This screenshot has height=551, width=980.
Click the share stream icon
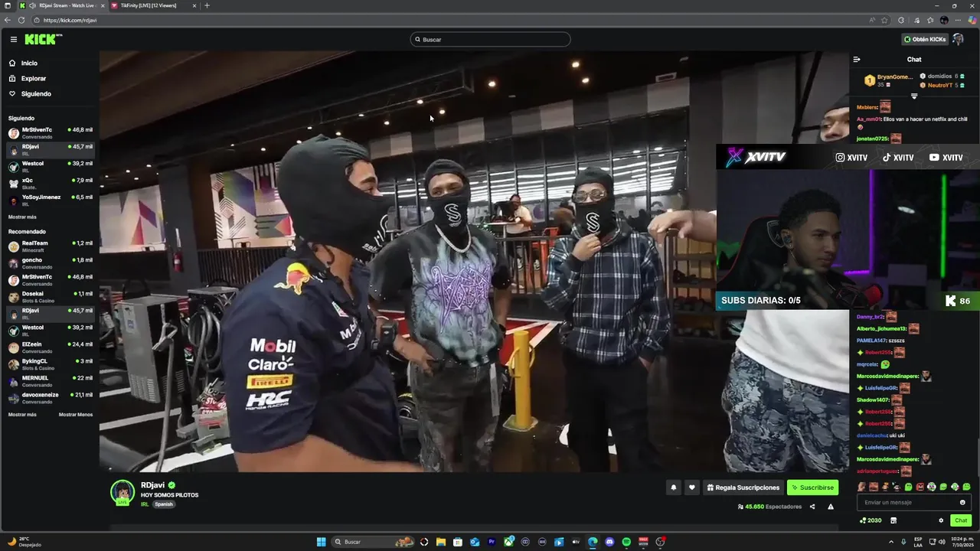812,507
